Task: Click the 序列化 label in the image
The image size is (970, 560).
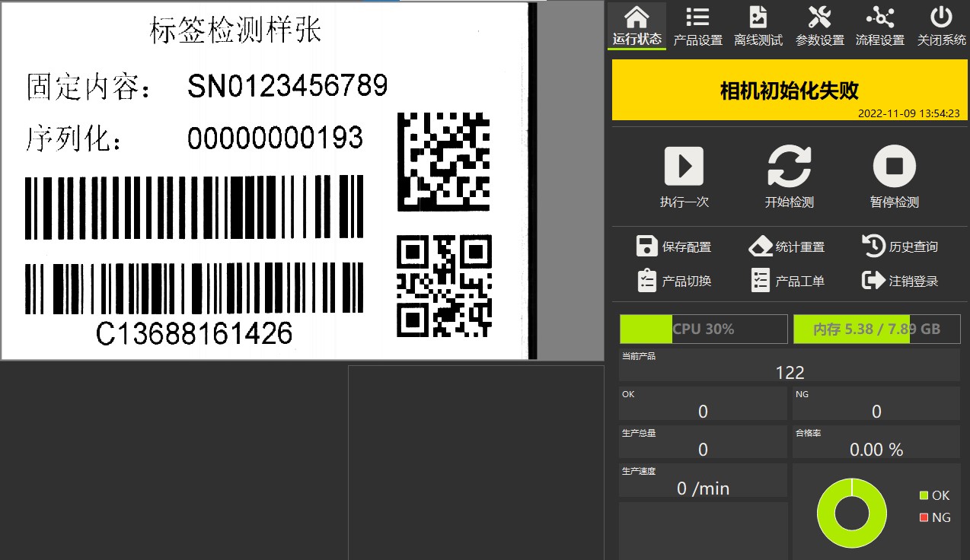Action: (x=73, y=139)
